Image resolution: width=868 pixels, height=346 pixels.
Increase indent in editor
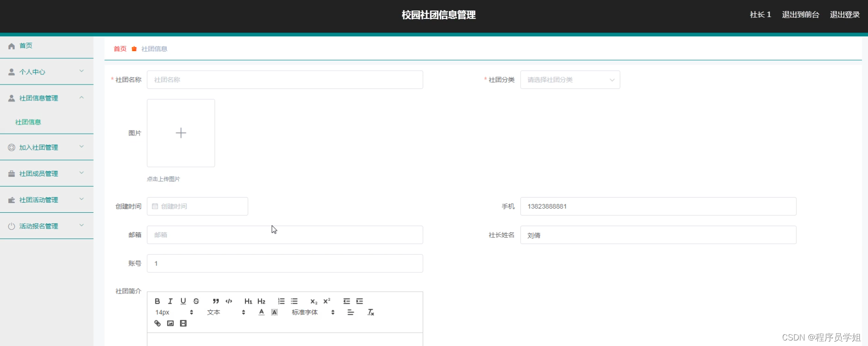359,301
